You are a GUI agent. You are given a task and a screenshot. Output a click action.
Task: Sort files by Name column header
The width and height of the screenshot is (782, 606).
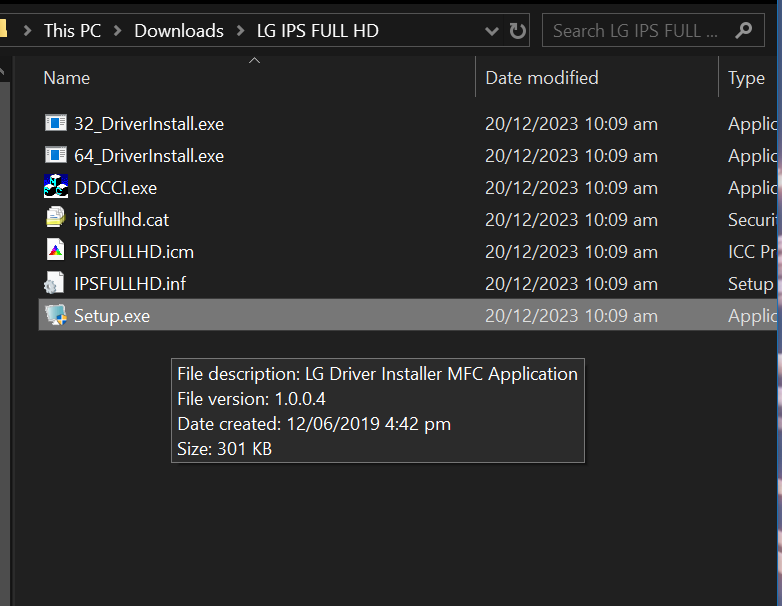[x=67, y=78]
